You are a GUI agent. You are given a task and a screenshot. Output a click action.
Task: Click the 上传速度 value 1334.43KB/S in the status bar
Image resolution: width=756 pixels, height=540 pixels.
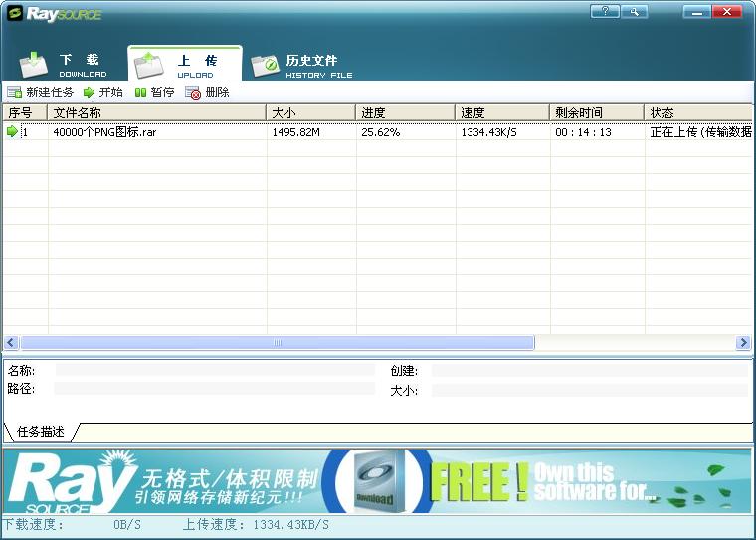291,524
